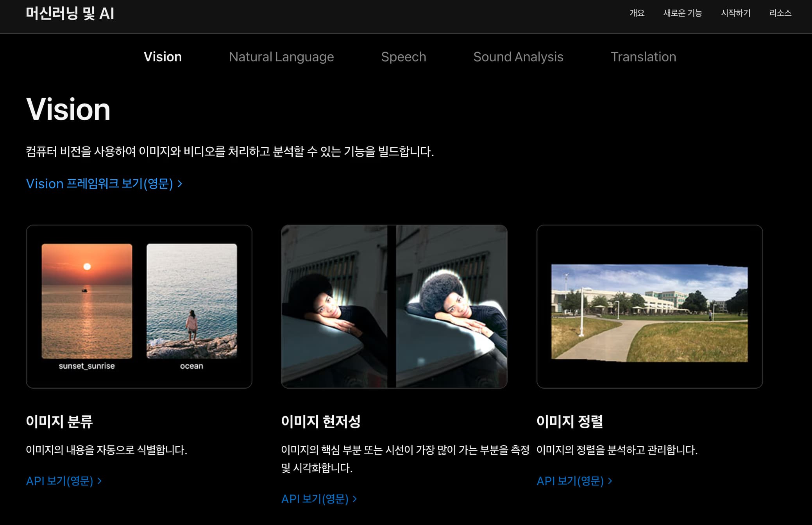Viewport: 812px width, 525px height.
Task: Switch to the Speech tab
Action: pyautogui.click(x=404, y=57)
